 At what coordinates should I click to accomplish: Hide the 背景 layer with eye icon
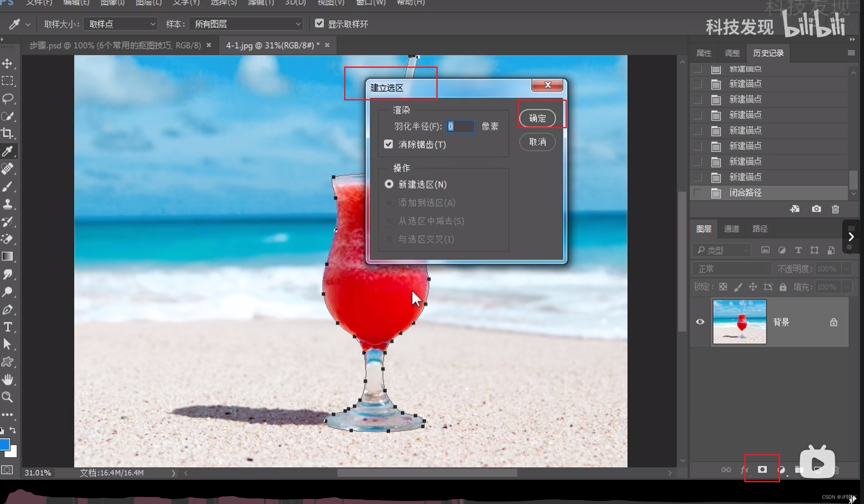[700, 322]
